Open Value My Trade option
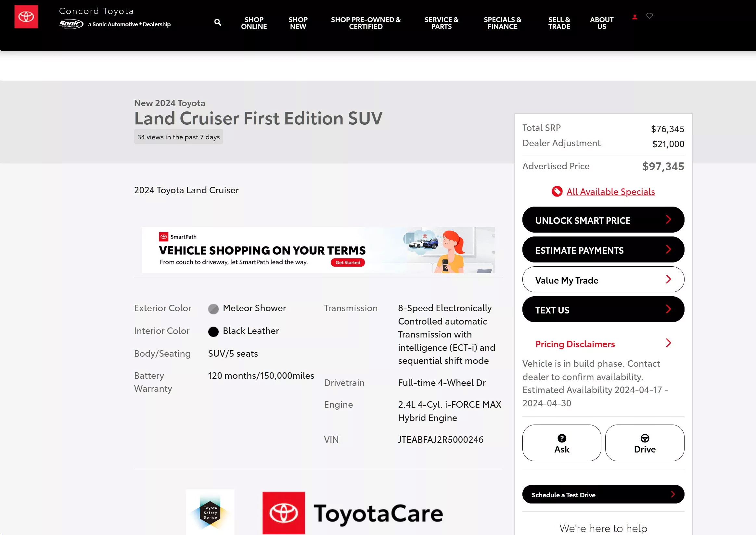Screen dimensions: 756x535 pos(603,280)
